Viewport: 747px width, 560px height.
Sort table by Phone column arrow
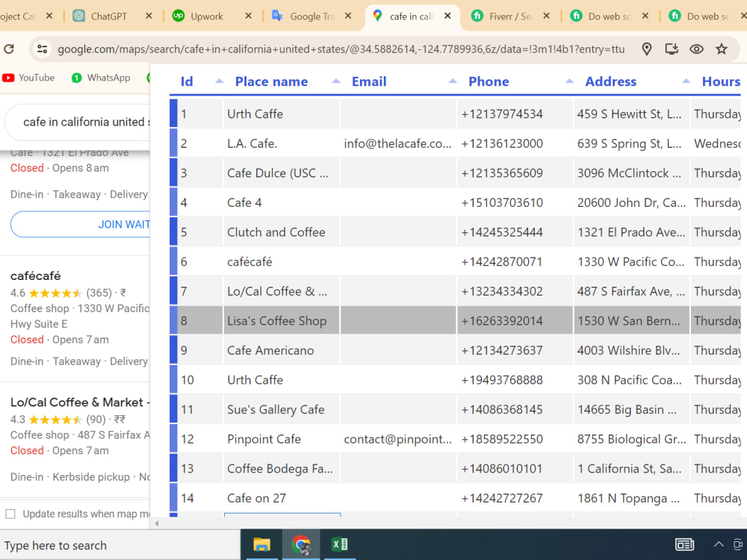[x=569, y=81]
